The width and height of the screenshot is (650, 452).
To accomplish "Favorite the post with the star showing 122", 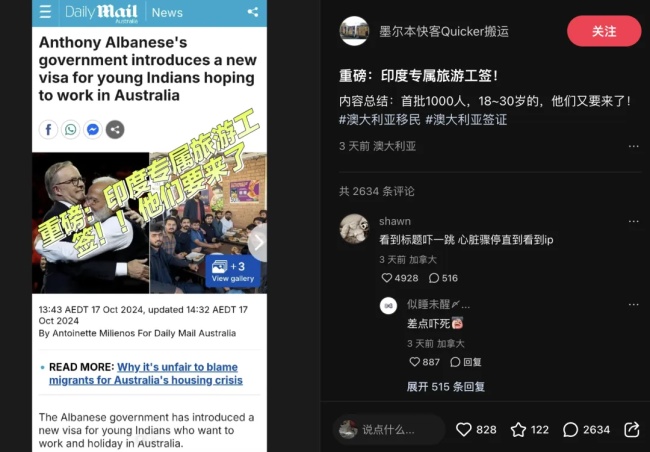I will (530, 430).
